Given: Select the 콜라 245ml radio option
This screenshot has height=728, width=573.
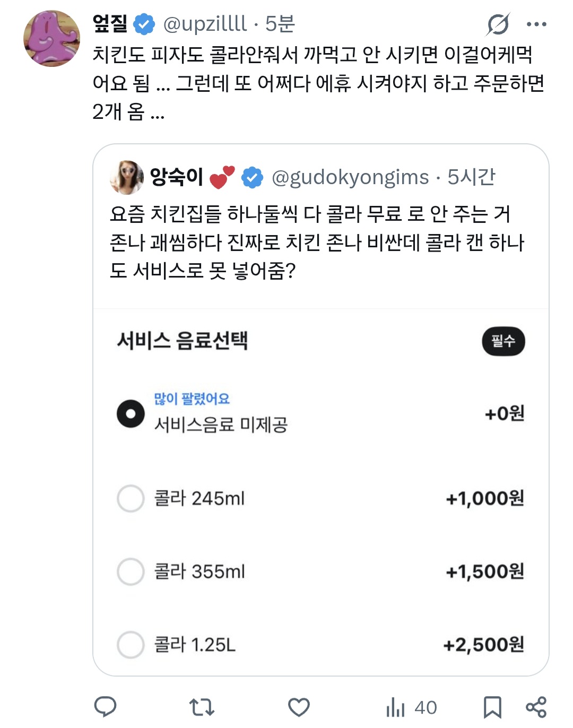Looking at the screenshot, I should [x=131, y=498].
